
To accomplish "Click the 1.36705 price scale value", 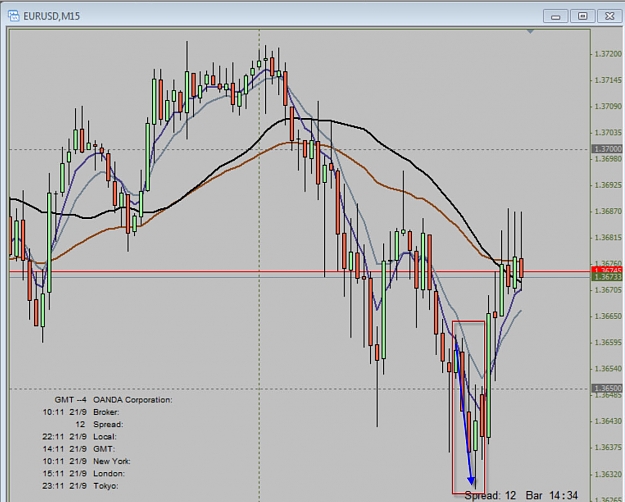I will pos(608,289).
